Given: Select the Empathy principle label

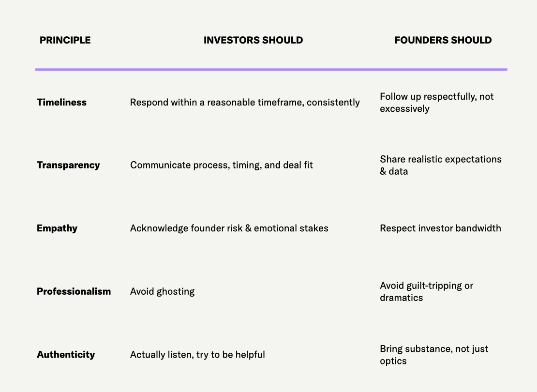Looking at the screenshot, I should tap(57, 228).
